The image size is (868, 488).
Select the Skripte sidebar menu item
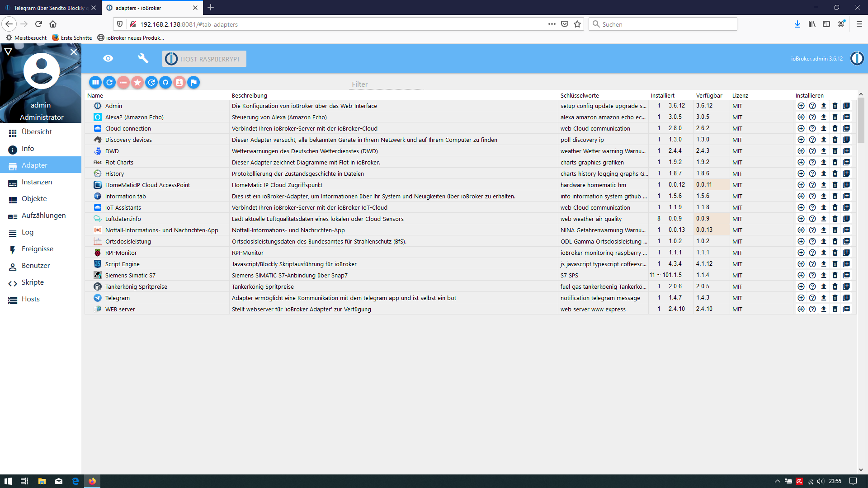pyautogui.click(x=32, y=282)
